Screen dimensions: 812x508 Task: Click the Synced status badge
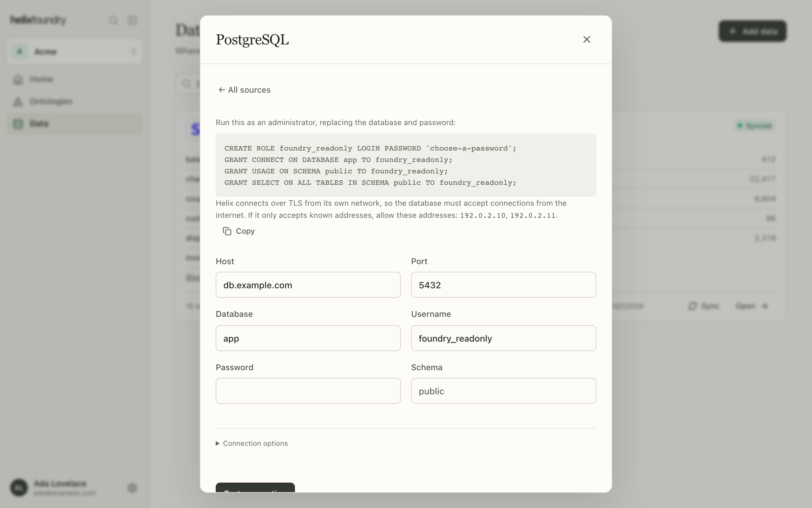coord(755,126)
